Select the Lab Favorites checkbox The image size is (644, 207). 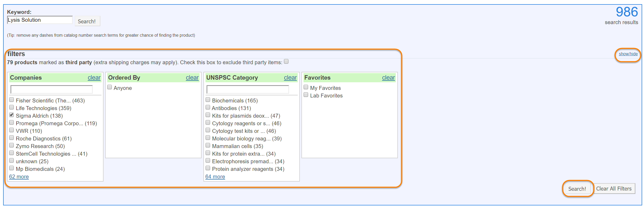(x=306, y=95)
